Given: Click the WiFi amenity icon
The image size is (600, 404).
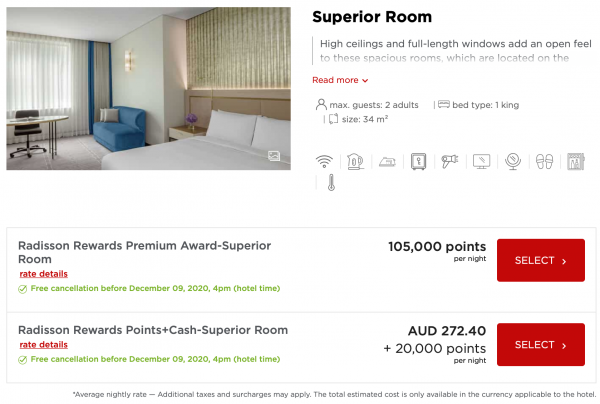Looking at the screenshot, I should coord(323,160).
